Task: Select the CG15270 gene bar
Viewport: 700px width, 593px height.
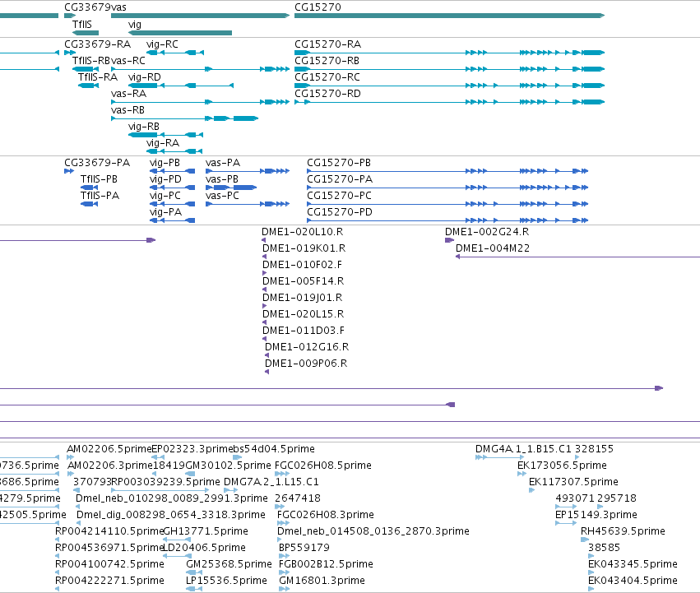Action: pyautogui.click(x=449, y=16)
